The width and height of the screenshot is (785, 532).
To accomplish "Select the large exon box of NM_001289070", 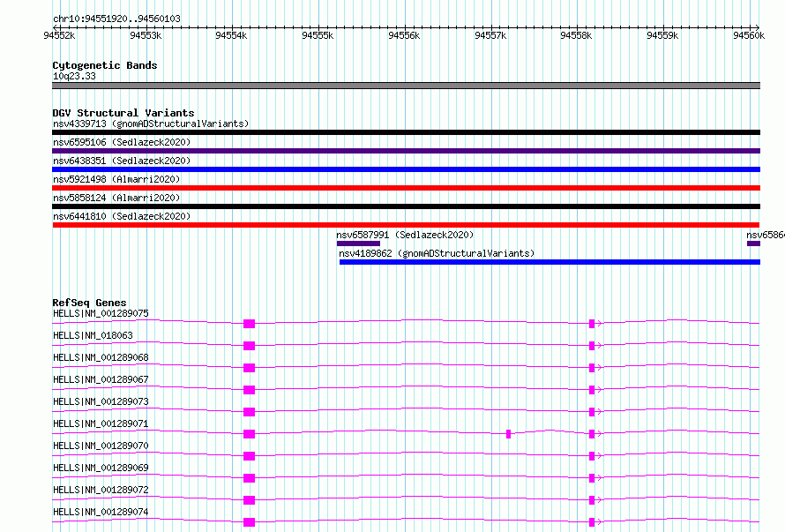I will point(250,456).
